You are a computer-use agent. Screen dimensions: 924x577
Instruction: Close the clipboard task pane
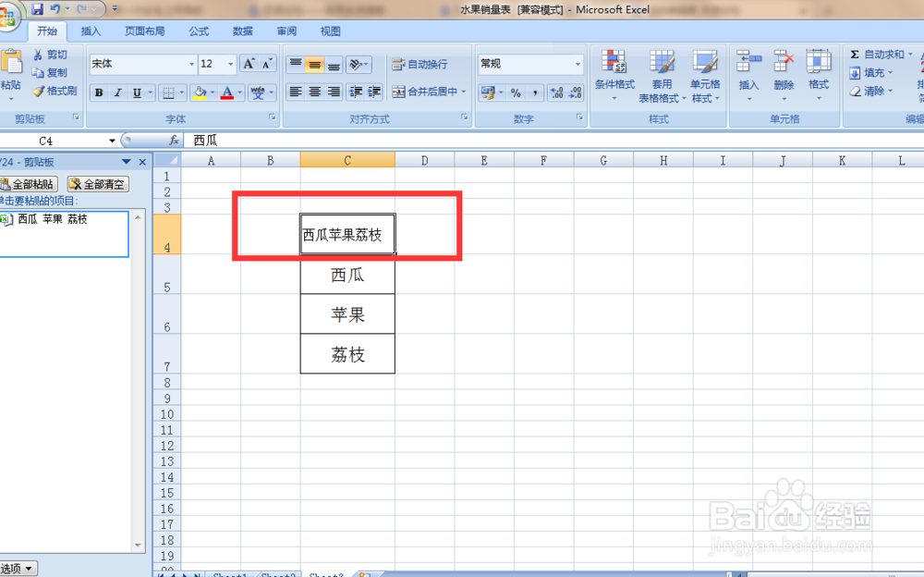click(x=142, y=162)
